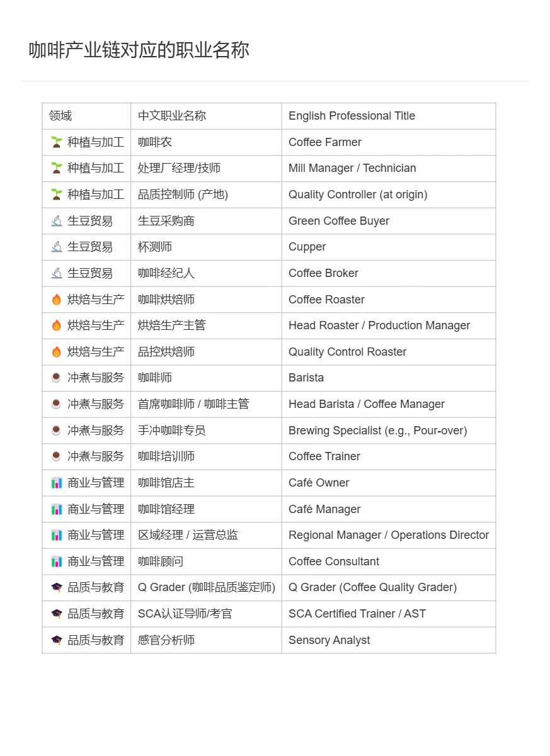Click the 咖啡经纪人 cell
The width and height of the screenshot is (550, 756).
[x=206, y=273]
